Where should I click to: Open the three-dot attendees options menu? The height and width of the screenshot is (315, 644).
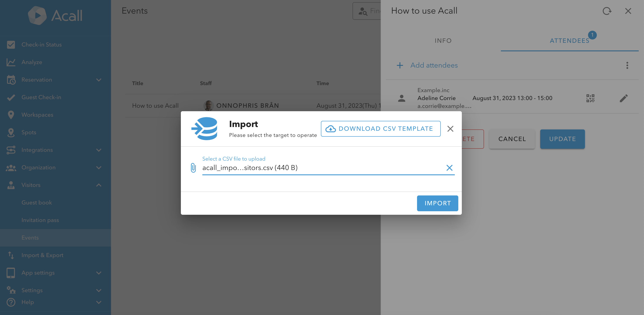pos(627,65)
